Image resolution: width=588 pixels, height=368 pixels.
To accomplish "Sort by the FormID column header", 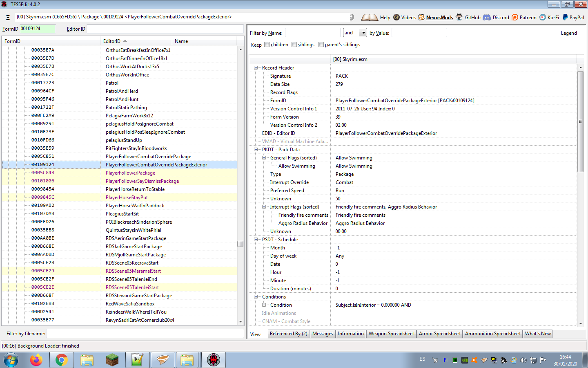I will (x=51, y=41).
